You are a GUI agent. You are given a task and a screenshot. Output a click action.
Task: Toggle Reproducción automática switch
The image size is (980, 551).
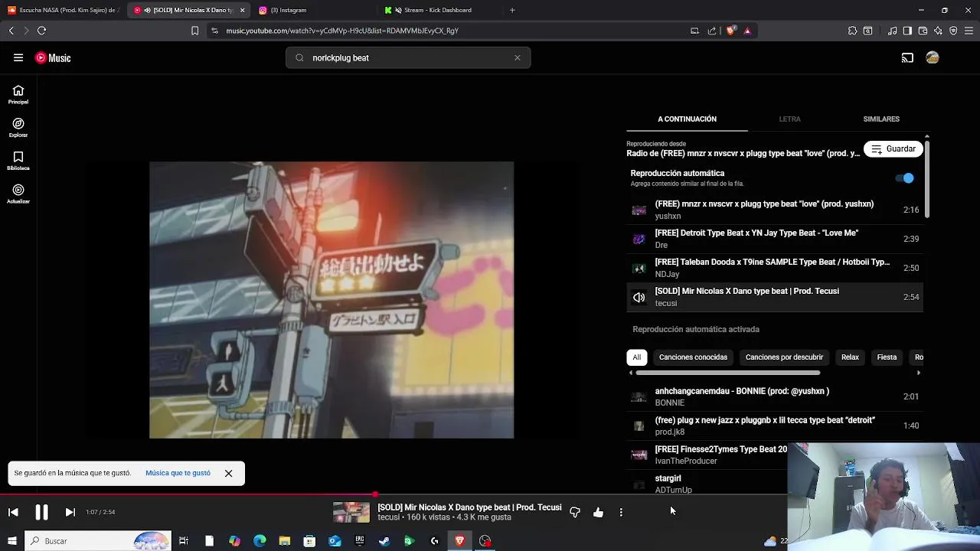905,178
